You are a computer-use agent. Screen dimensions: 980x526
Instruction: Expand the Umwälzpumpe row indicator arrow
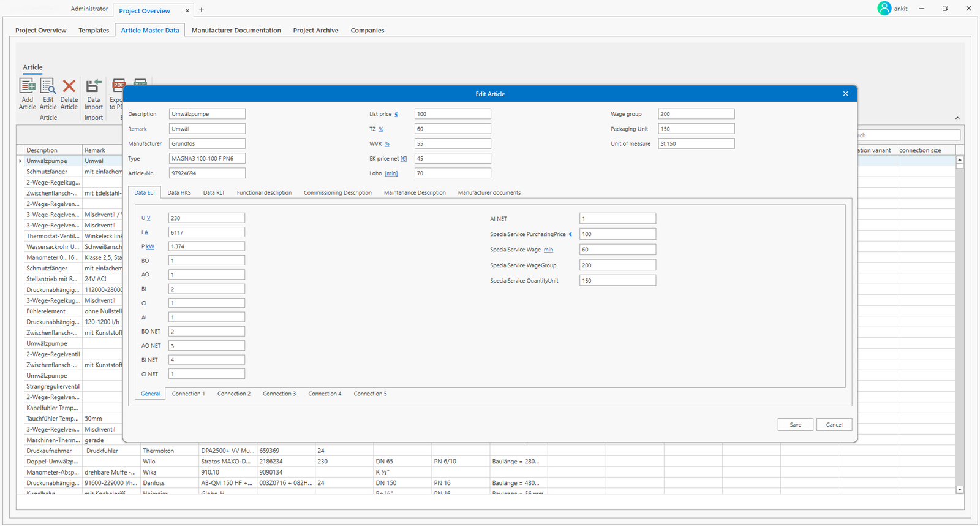(x=20, y=161)
